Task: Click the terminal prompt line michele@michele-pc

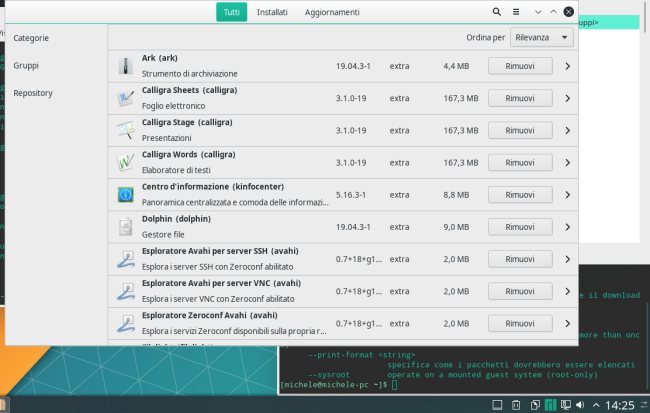Action: [x=339, y=385]
